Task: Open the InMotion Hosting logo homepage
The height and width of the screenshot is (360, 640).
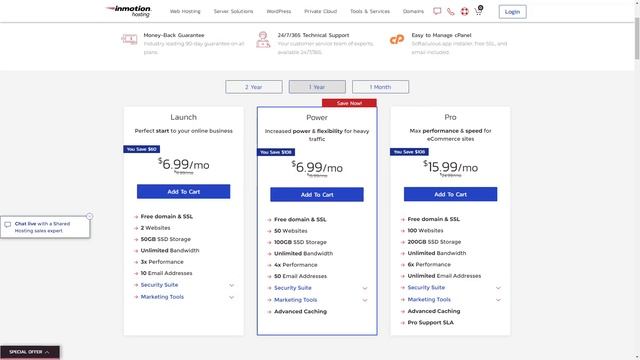Action: coord(128,11)
